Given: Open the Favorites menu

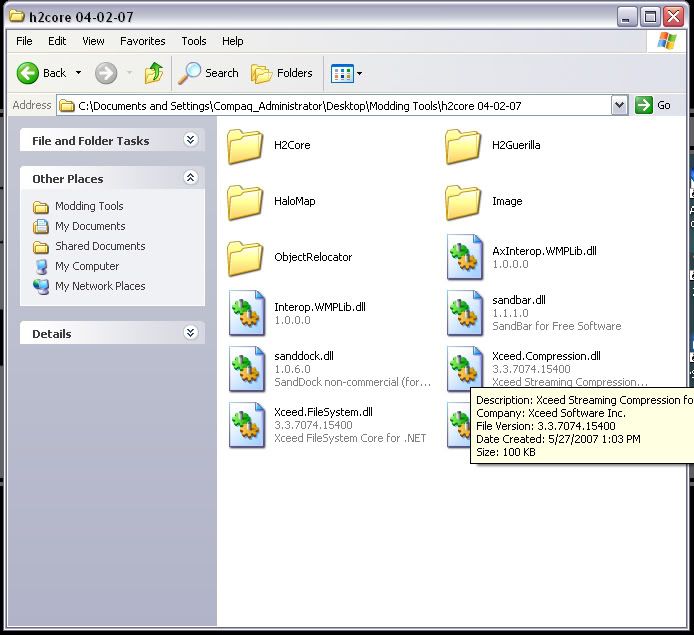Looking at the screenshot, I should (143, 41).
